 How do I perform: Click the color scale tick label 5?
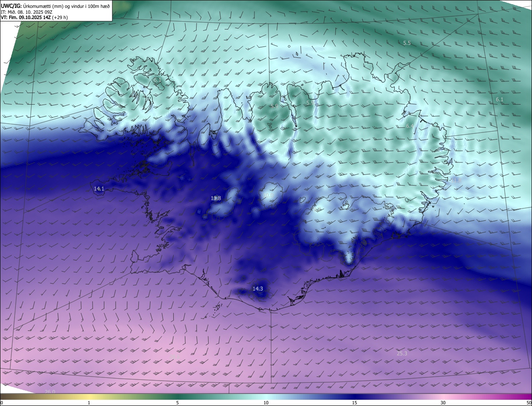click(177, 403)
